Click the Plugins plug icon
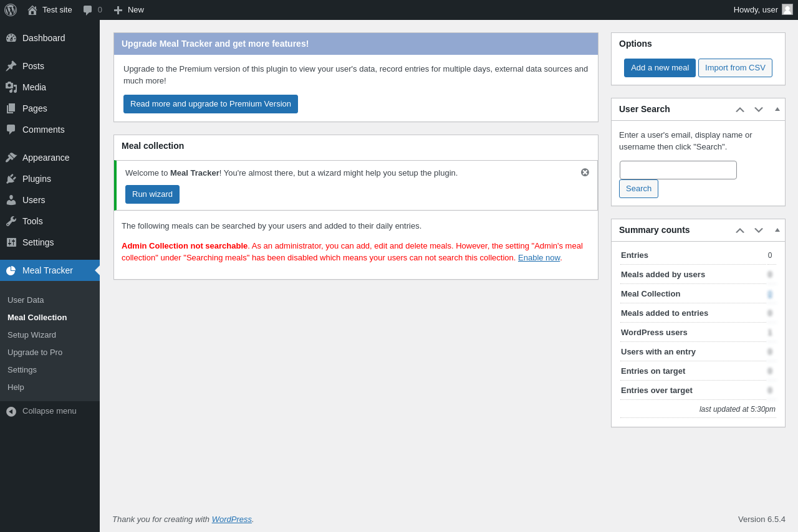 point(11,179)
